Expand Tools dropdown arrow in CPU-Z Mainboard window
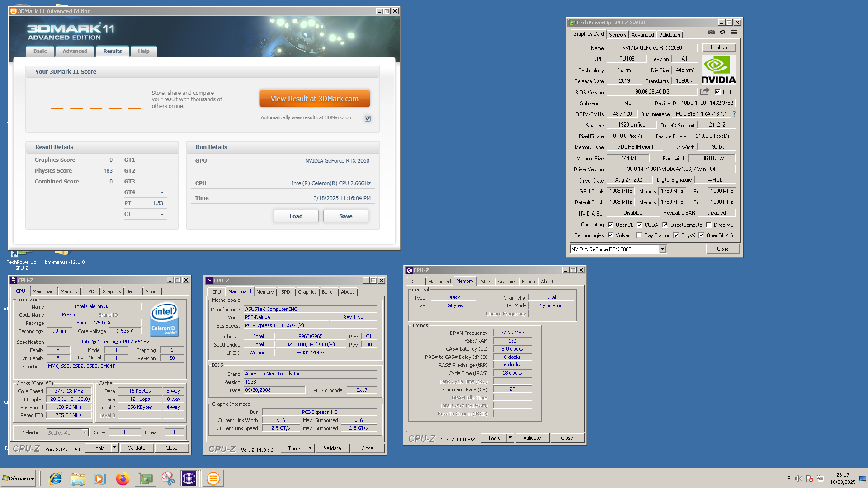868x488 pixels. pos(310,448)
